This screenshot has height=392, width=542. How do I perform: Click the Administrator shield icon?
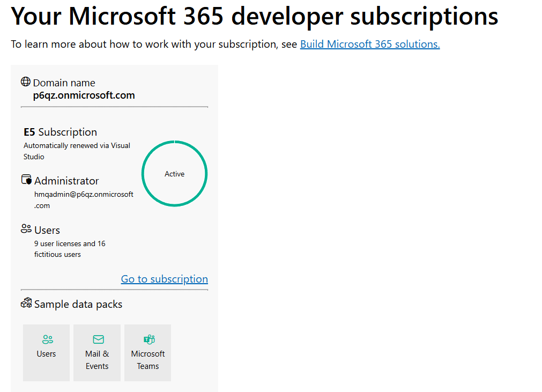pos(26,180)
